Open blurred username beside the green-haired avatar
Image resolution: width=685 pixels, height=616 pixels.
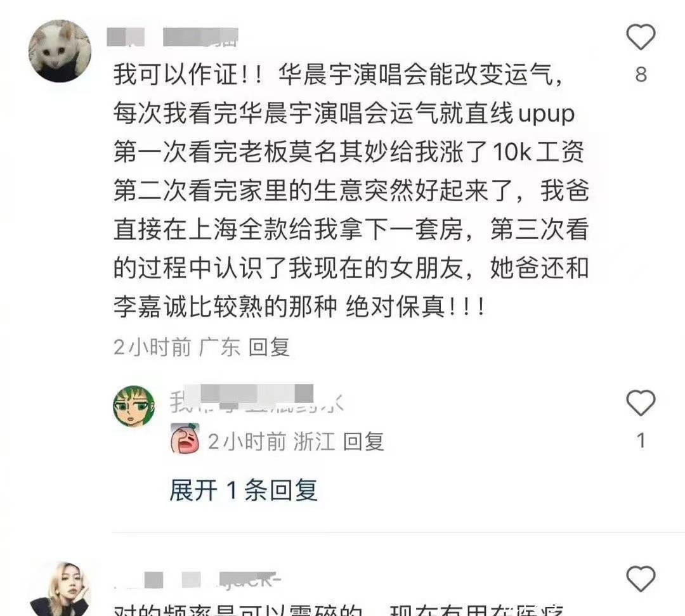pos(257,399)
